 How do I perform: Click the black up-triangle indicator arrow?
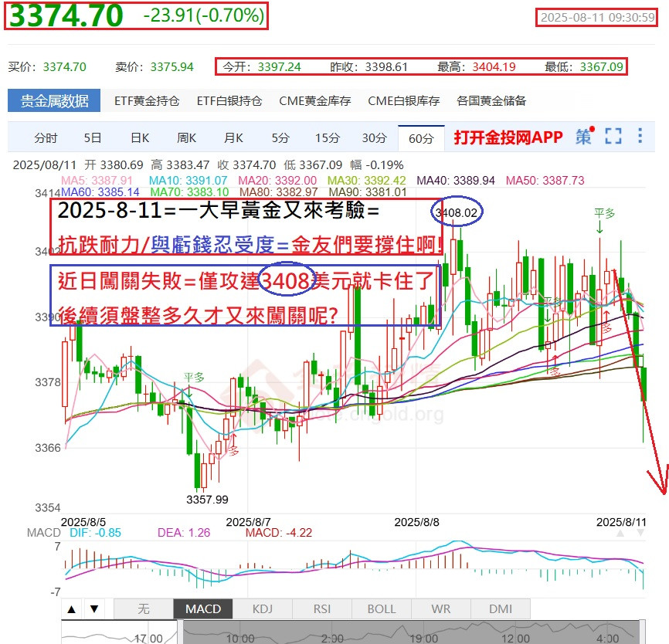(72, 609)
